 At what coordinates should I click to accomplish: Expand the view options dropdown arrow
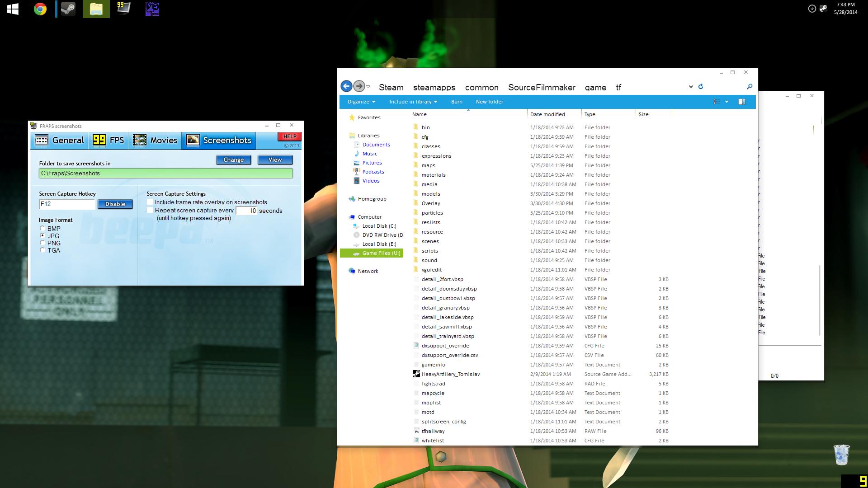(x=726, y=102)
